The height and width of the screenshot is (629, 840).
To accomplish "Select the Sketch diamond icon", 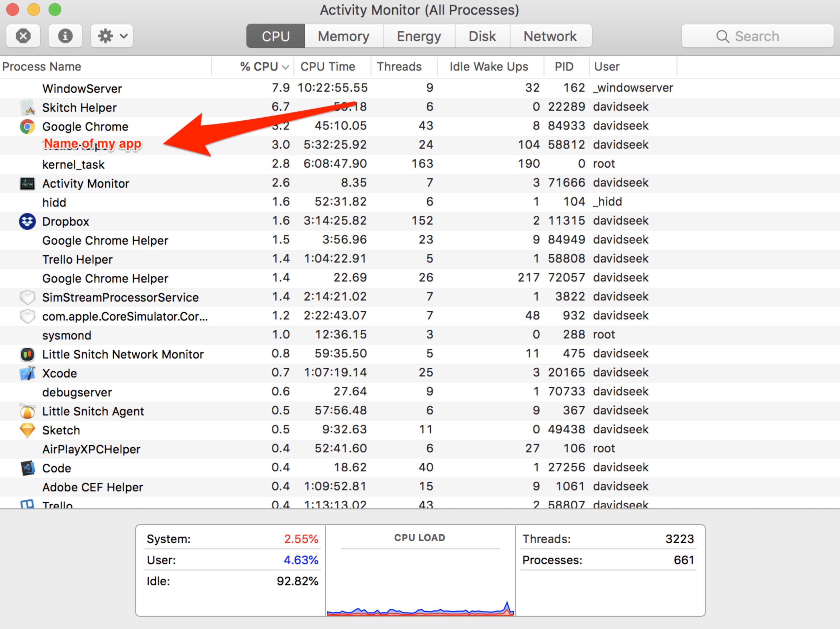I will (27, 430).
